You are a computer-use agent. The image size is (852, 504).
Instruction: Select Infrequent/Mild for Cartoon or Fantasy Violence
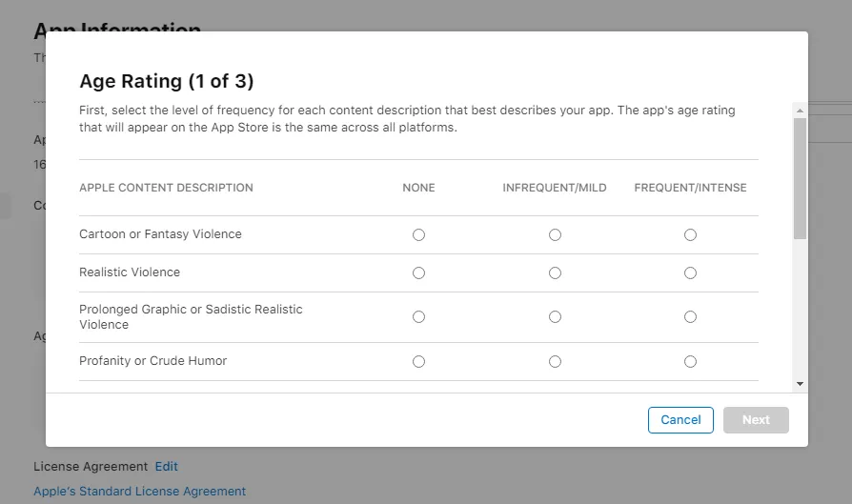pos(555,234)
